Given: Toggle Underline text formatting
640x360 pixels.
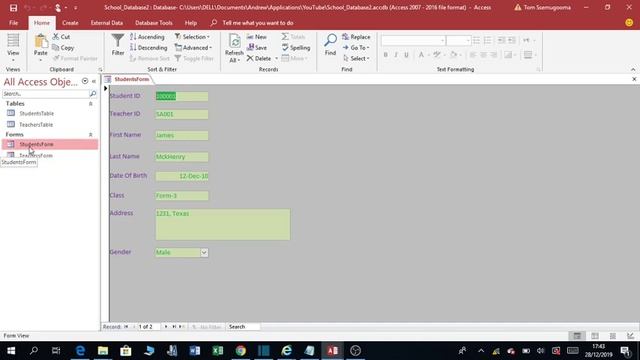Looking at the screenshot, I should [x=407, y=55].
